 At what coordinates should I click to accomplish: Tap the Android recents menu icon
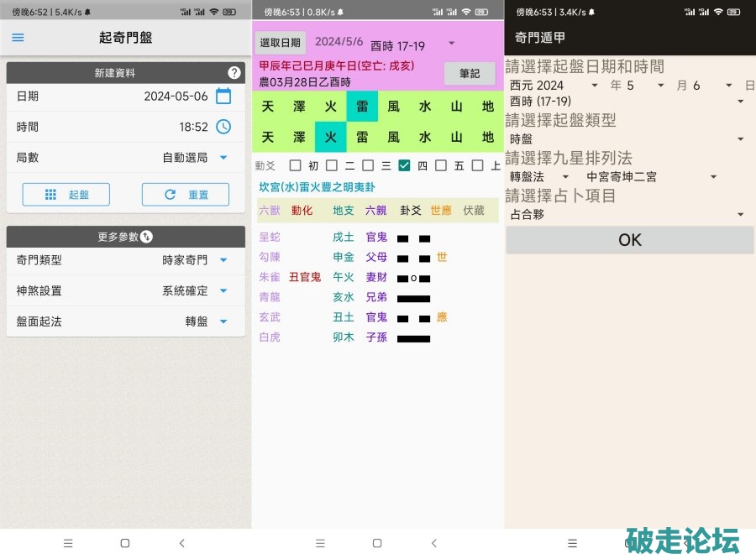(x=68, y=543)
